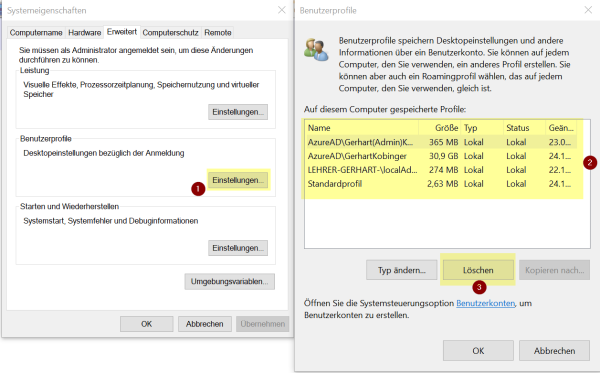The height and width of the screenshot is (373, 600).
Task: Cancel the Benutzerprofile dialog with Abbrechen
Action: coord(554,351)
